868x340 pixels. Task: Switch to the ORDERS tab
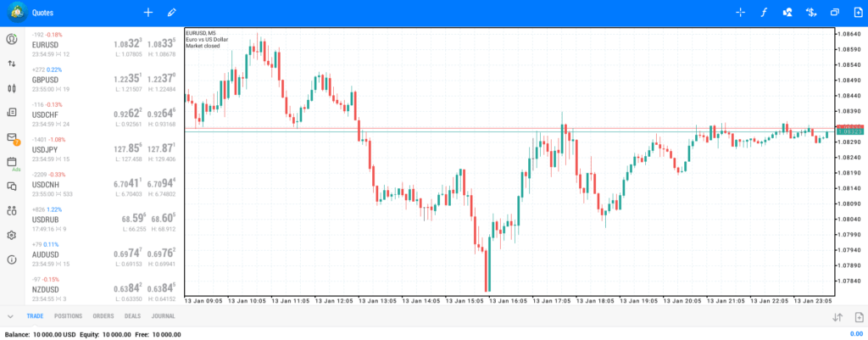pos(103,316)
